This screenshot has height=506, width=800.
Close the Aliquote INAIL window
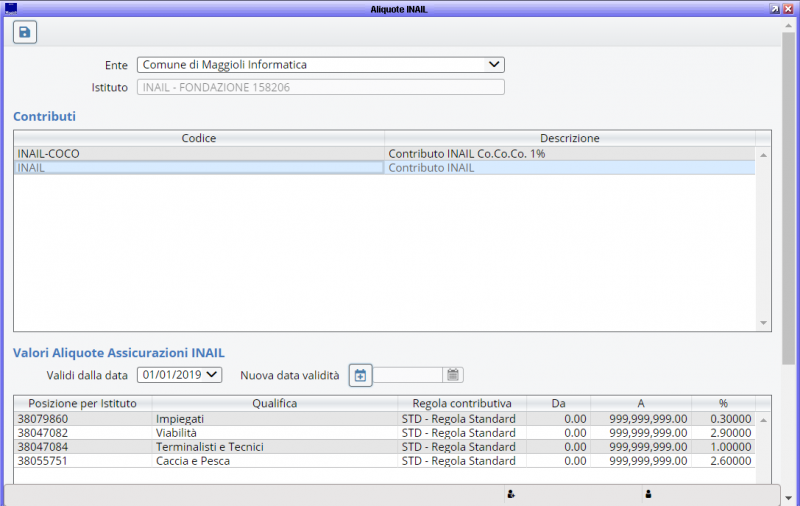coord(788,8)
